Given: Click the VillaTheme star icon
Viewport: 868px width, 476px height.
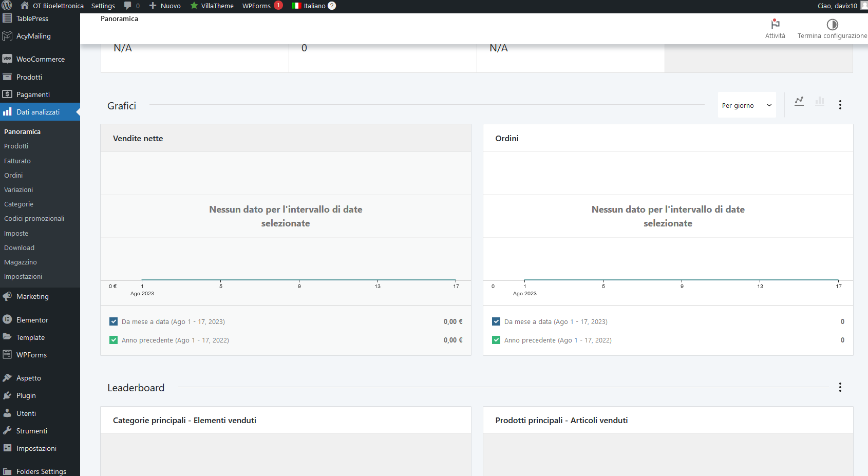Looking at the screenshot, I should click(x=194, y=6).
